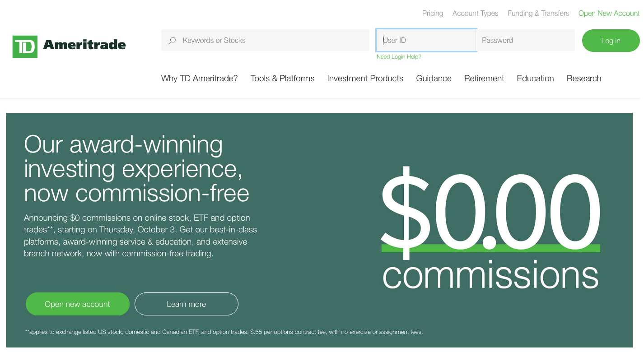Expand the Tools & Platforms menu
Image resolution: width=644 pixels, height=352 pixels.
(x=282, y=79)
